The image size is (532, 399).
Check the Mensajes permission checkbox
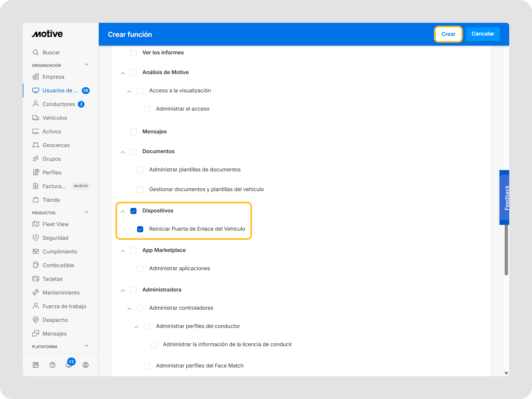pyautogui.click(x=134, y=132)
